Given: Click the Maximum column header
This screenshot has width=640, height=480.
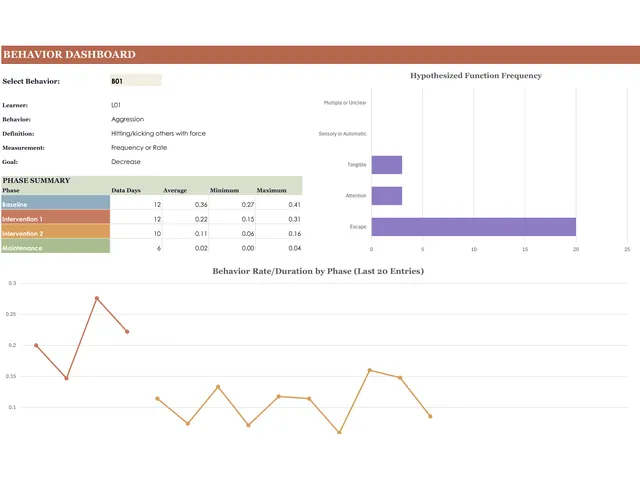Looking at the screenshot, I should click(x=271, y=190).
